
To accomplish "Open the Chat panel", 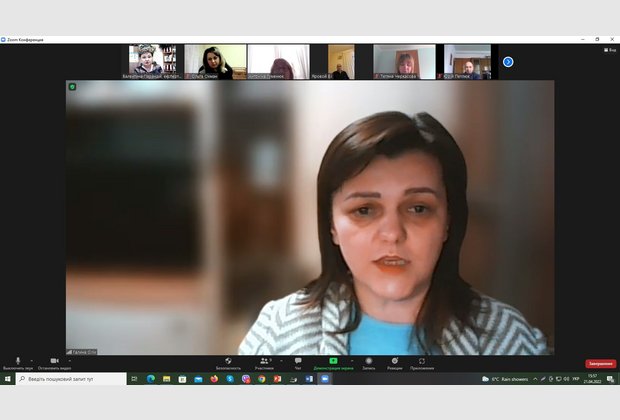I will tap(298, 360).
